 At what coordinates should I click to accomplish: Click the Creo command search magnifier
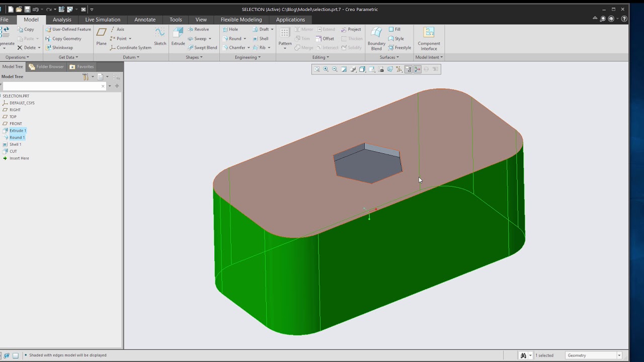point(603,19)
